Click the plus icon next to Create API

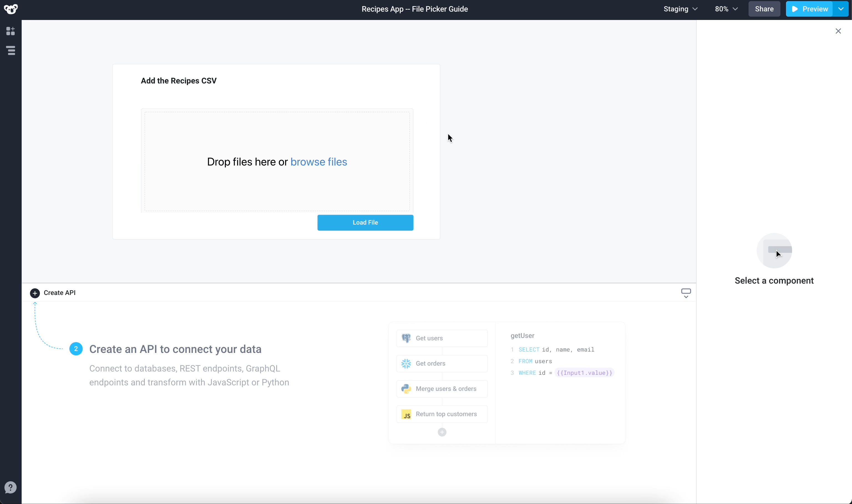[x=35, y=293]
